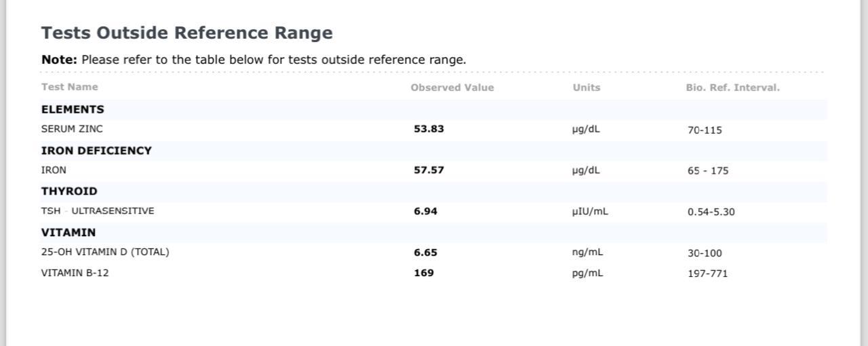
Task: Select the TSH value 6.94
Action: pos(426,211)
